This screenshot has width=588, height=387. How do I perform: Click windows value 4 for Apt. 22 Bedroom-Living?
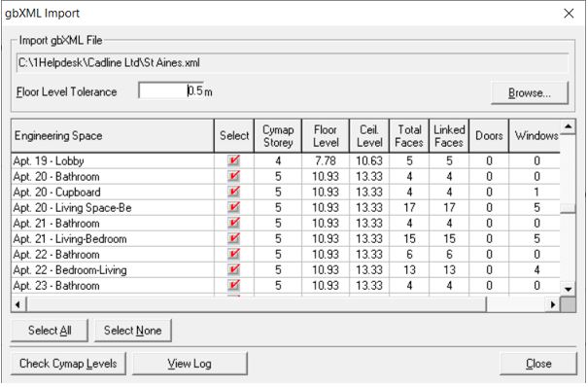point(536,269)
